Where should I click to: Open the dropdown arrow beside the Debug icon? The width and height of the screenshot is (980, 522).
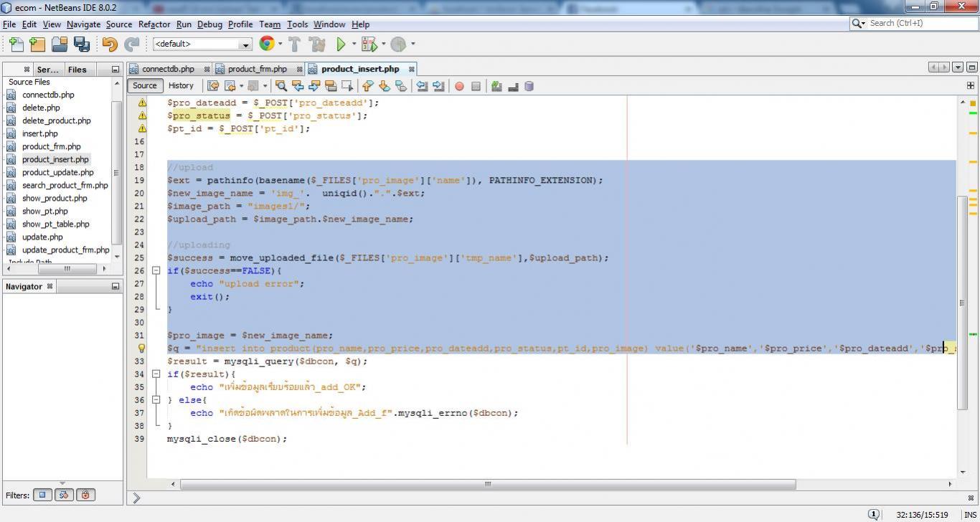(x=383, y=44)
